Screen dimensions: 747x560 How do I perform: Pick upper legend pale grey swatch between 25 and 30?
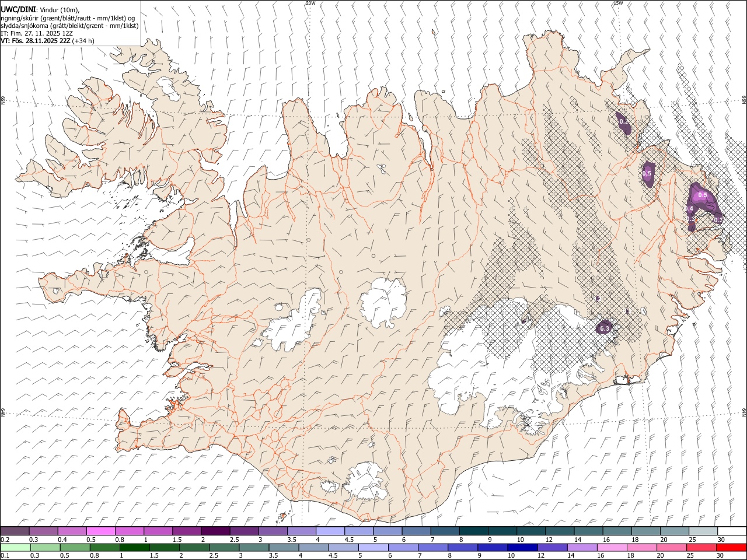[704, 531]
